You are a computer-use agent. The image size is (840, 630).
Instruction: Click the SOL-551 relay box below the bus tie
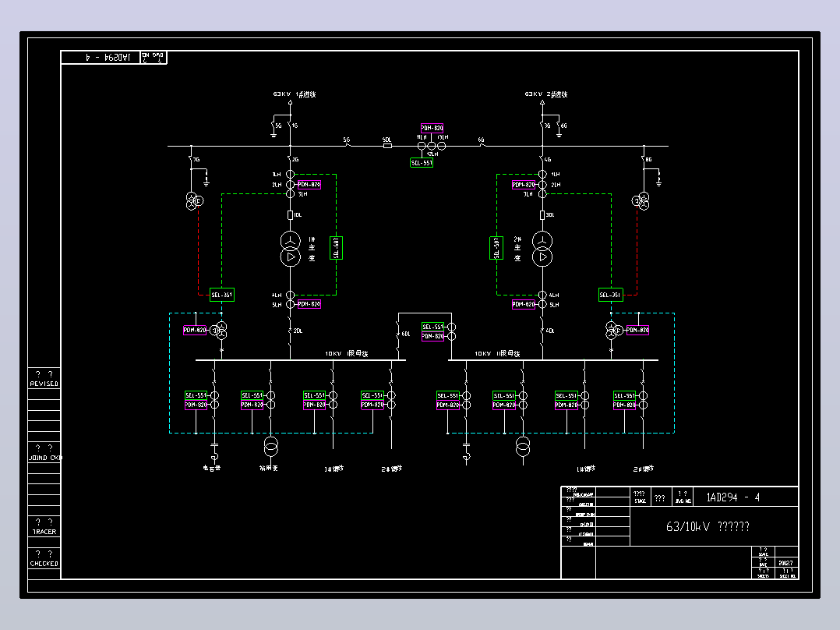click(x=422, y=163)
